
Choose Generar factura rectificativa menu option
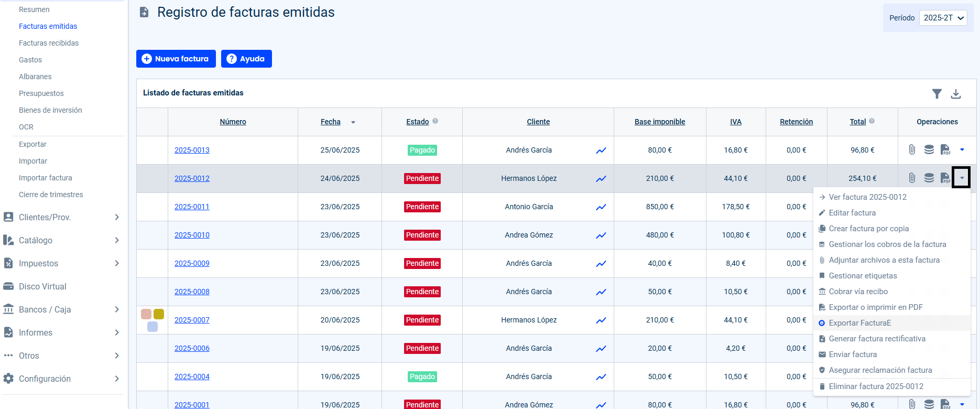point(877,339)
